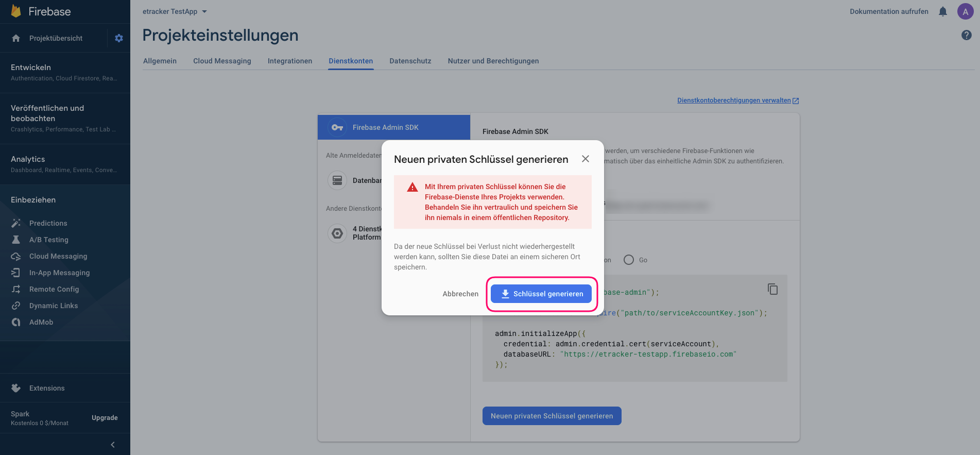This screenshot has height=455, width=980.
Task: Click the In-App Messaging icon
Action: pyautogui.click(x=16, y=273)
